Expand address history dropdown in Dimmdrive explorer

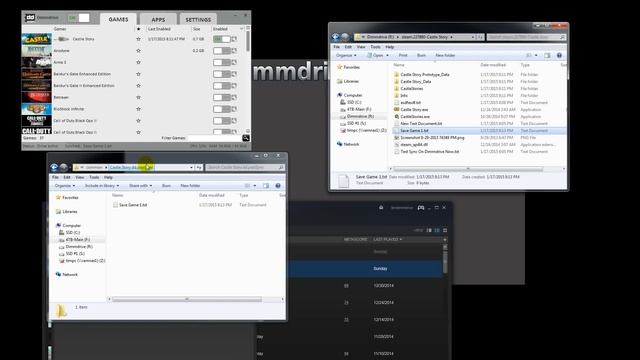click(473, 37)
